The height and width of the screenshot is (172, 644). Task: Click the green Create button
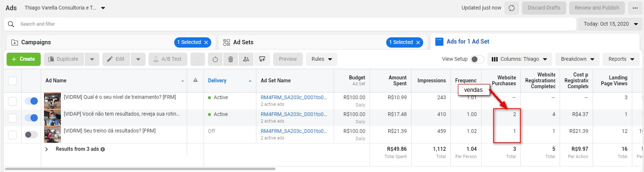pyautogui.click(x=23, y=59)
